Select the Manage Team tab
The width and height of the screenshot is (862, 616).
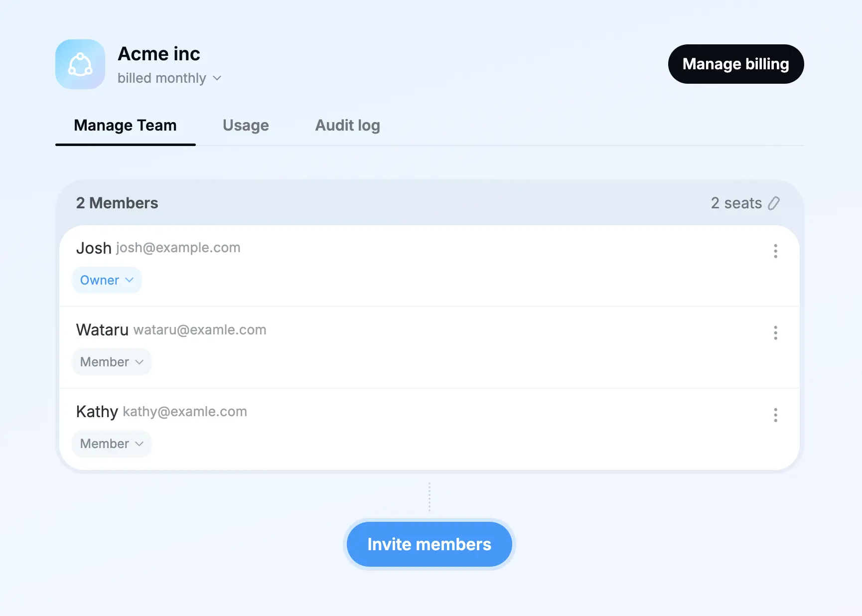click(125, 126)
